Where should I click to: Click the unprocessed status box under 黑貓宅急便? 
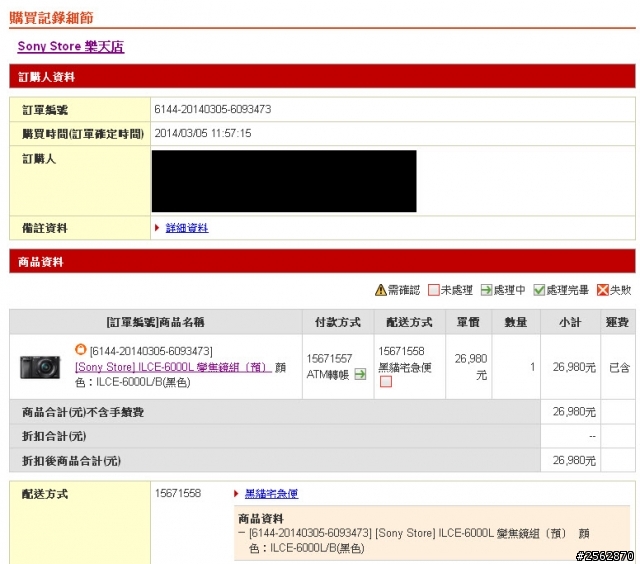[386, 382]
